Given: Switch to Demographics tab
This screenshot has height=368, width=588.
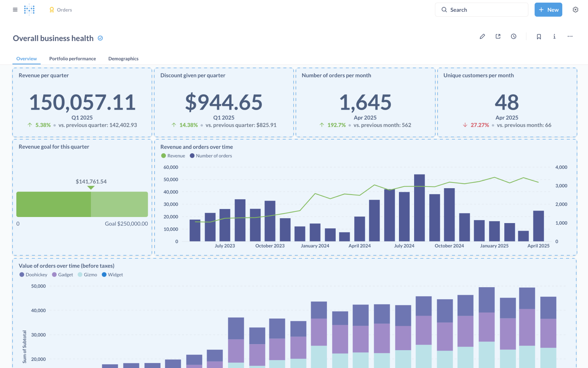Looking at the screenshot, I should coord(123,59).
